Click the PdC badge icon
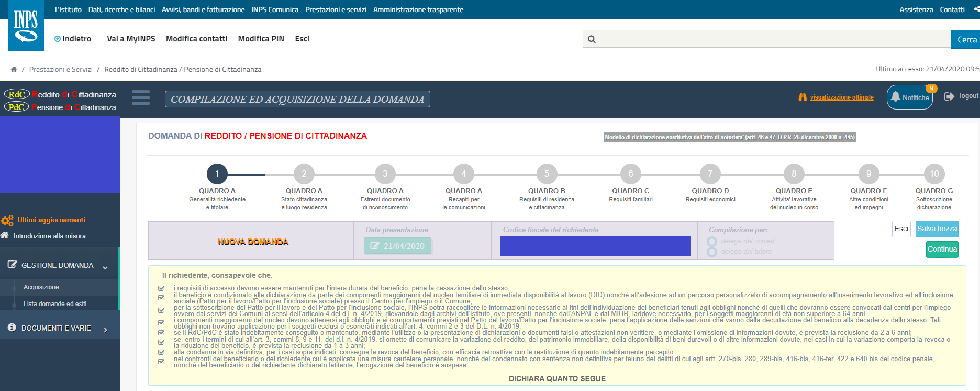This screenshot has width=980, height=391. pos(16,107)
